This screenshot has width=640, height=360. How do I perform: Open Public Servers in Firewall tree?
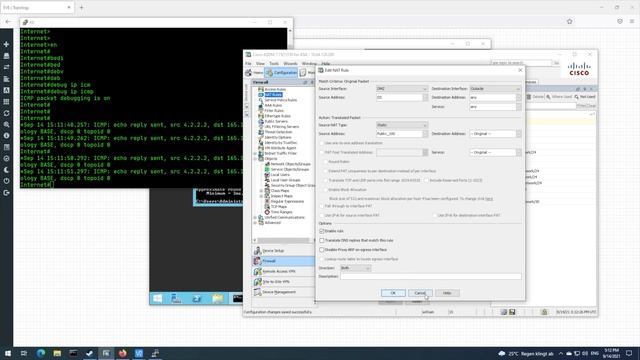click(276, 121)
